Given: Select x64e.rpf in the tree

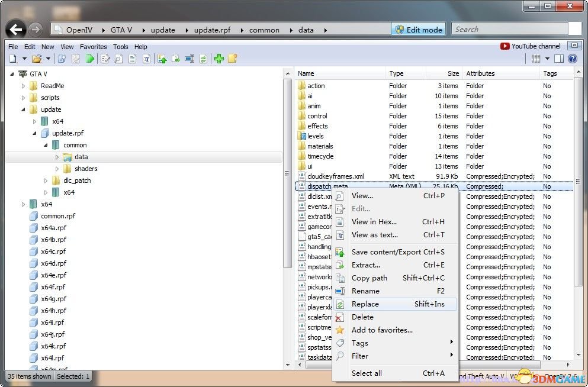Looking at the screenshot, I should [x=49, y=275].
